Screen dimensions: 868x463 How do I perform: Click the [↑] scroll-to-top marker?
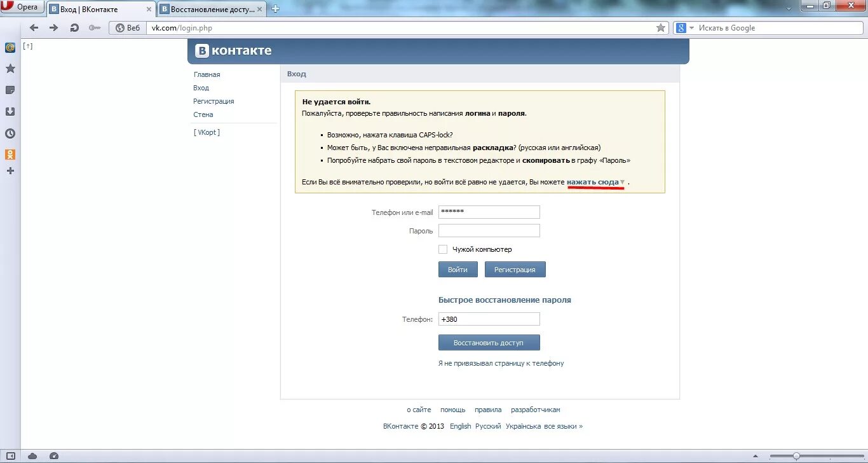pos(28,46)
